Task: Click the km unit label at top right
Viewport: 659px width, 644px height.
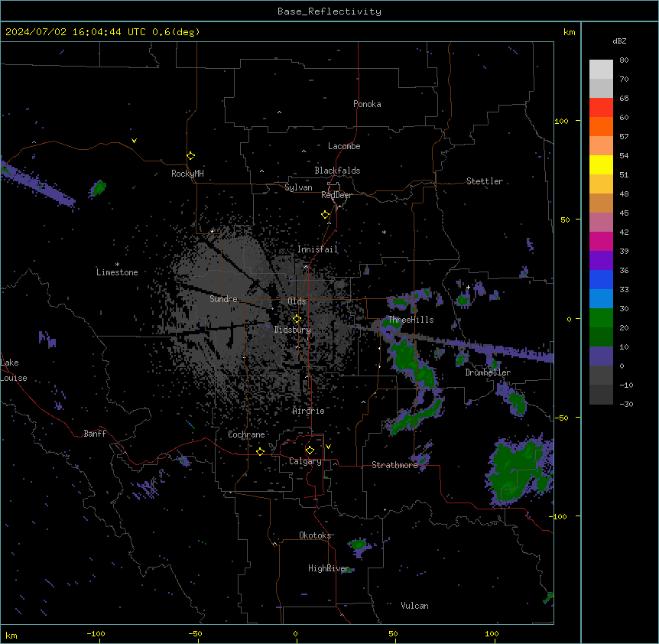Action: (x=569, y=32)
